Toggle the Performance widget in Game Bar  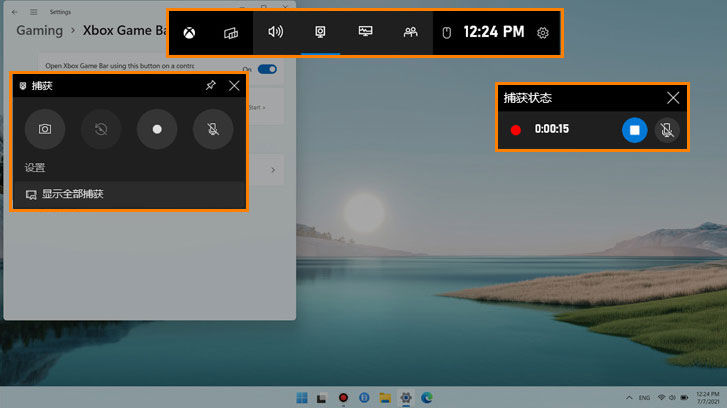click(365, 32)
